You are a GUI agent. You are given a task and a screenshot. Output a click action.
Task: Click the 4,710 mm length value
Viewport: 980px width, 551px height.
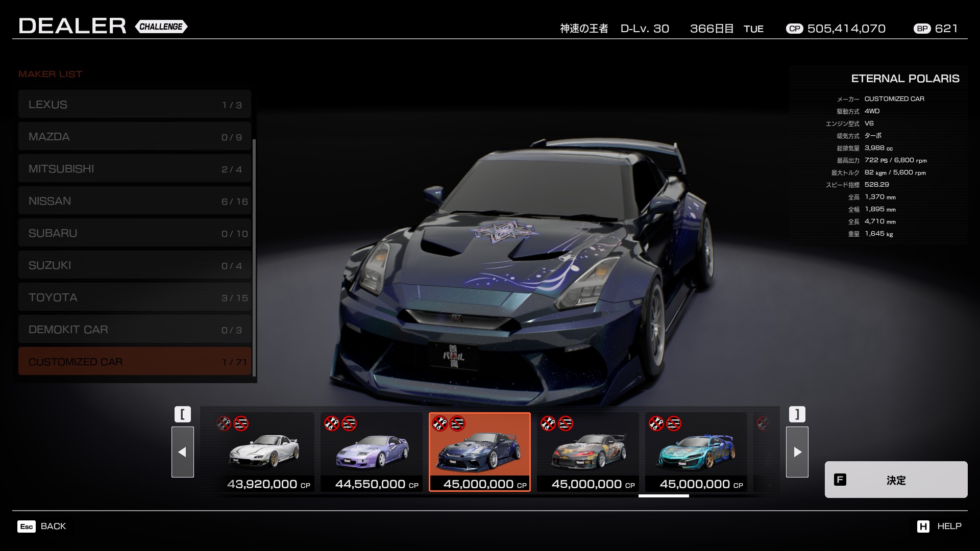pyautogui.click(x=880, y=221)
